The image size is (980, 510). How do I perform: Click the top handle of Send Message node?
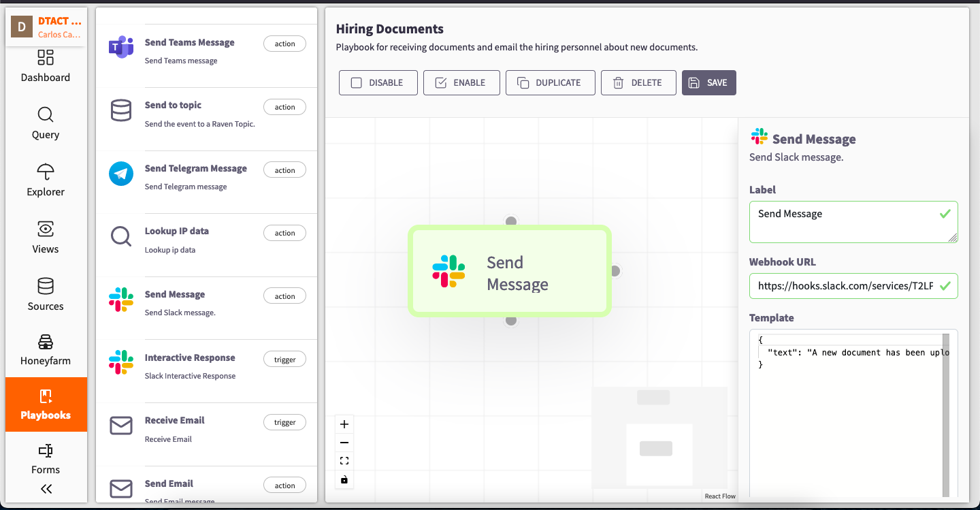pyautogui.click(x=511, y=221)
